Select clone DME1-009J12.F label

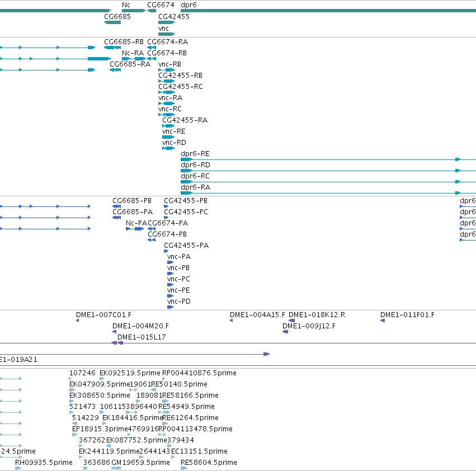click(309, 326)
